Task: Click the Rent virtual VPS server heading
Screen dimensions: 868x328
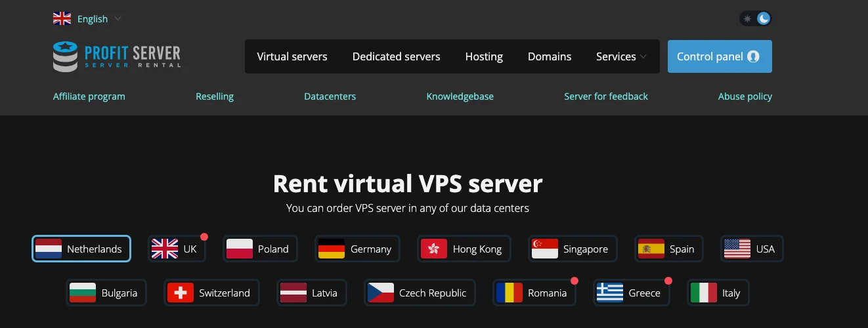Action: (408, 184)
